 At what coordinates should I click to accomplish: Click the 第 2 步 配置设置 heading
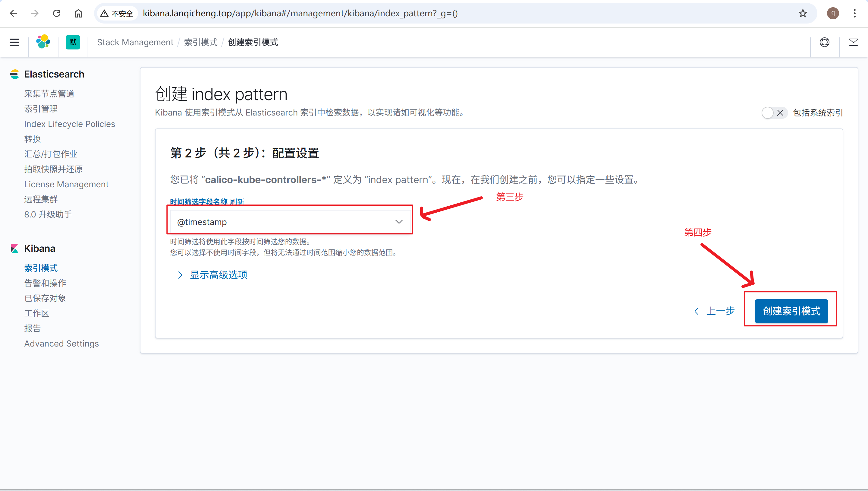click(245, 153)
